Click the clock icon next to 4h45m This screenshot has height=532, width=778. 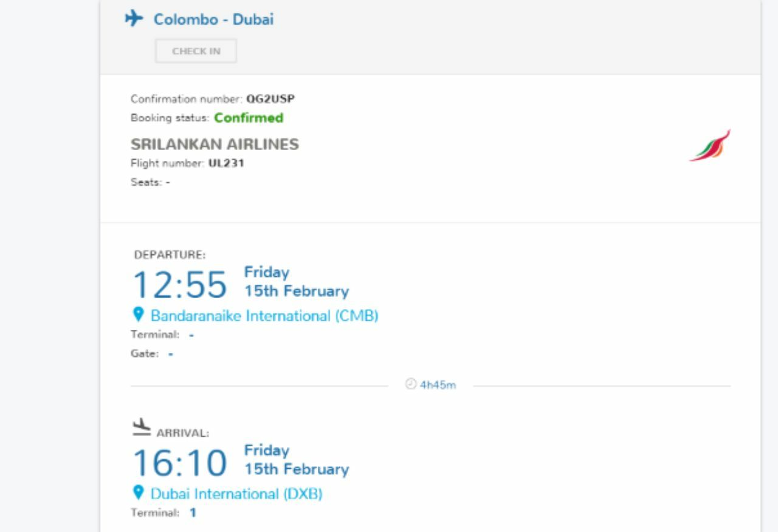point(410,384)
